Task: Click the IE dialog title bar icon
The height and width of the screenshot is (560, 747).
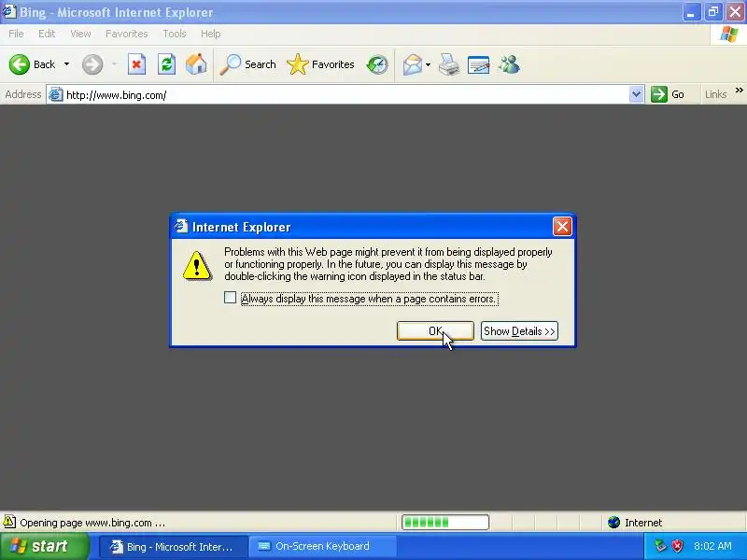Action: pos(180,226)
